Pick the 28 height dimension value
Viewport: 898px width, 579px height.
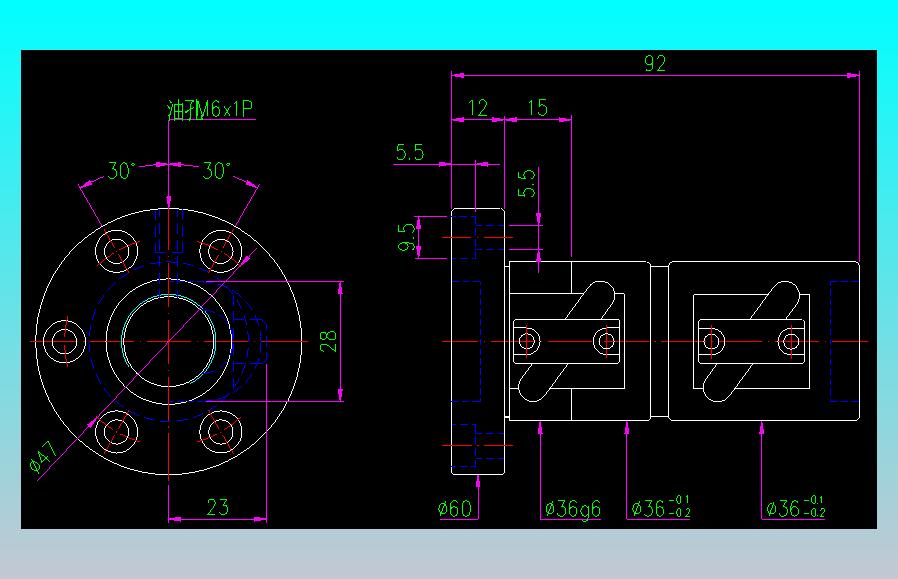coord(328,341)
